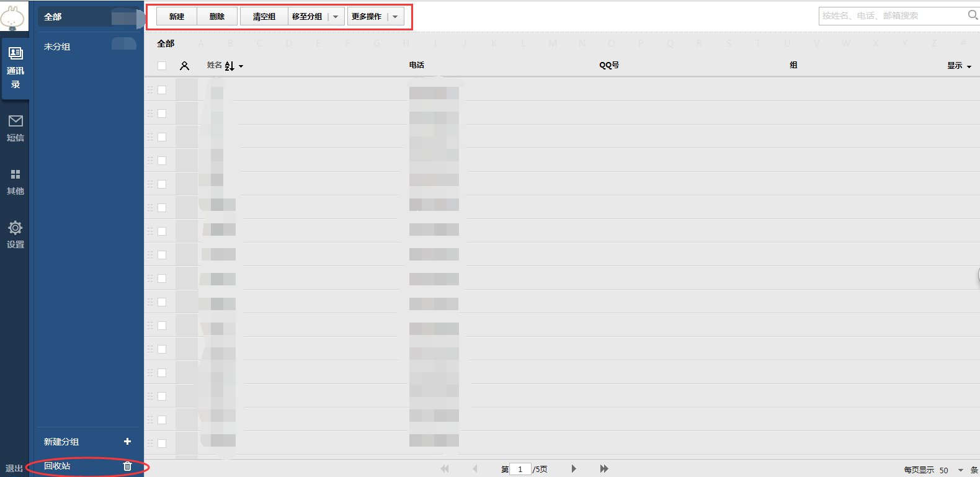
Task: Click the page number input field
Action: pos(520,469)
